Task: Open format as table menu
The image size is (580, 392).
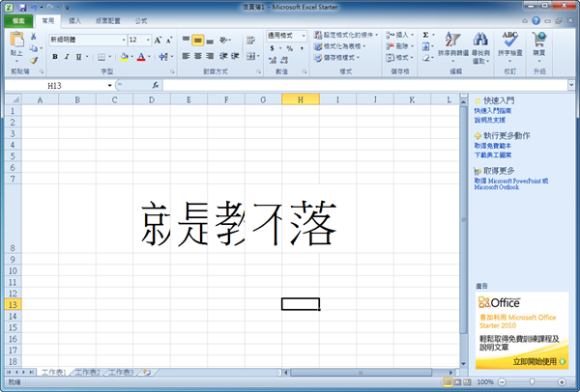Action: [339, 46]
